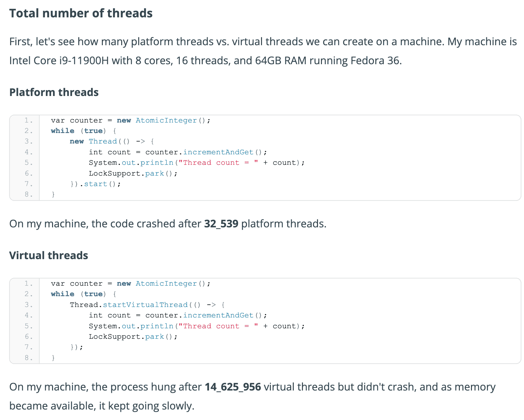Click 'incrementAndGet' in virtual threads code
This screenshot has height=420, width=524.
click(218, 315)
